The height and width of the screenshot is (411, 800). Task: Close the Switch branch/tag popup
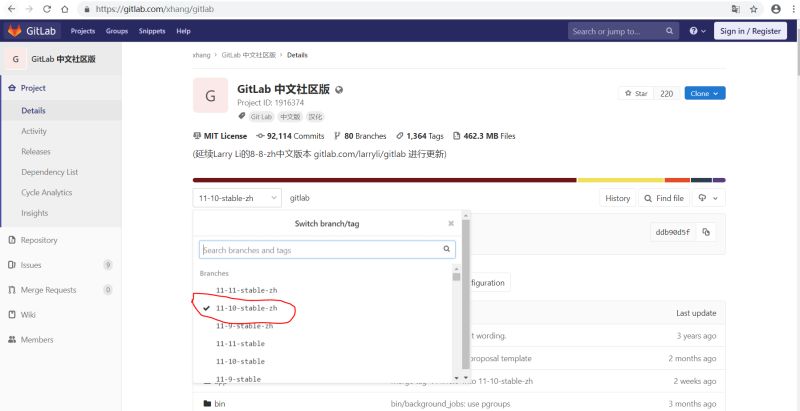[451, 223]
